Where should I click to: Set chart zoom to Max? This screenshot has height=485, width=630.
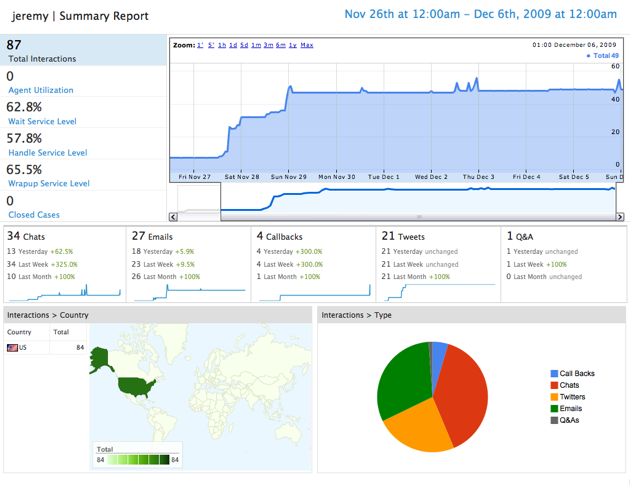(x=307, y=45)
